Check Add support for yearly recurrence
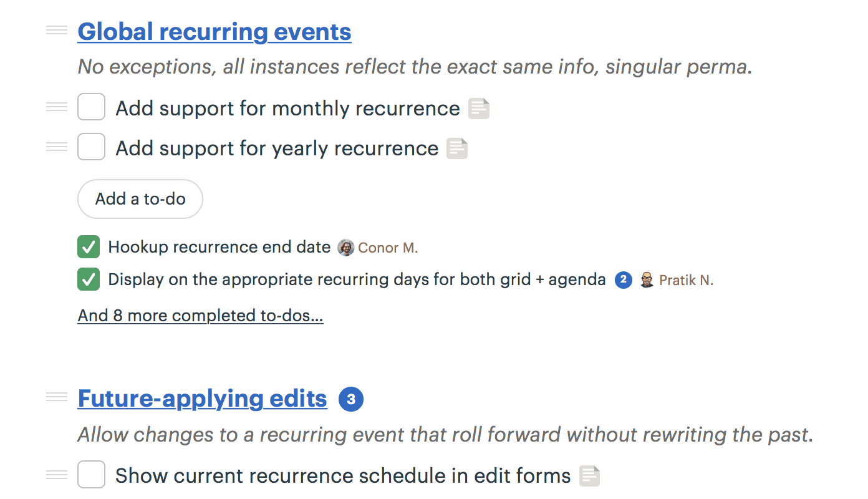Screen dimensions: 868x499 point(91,147)
